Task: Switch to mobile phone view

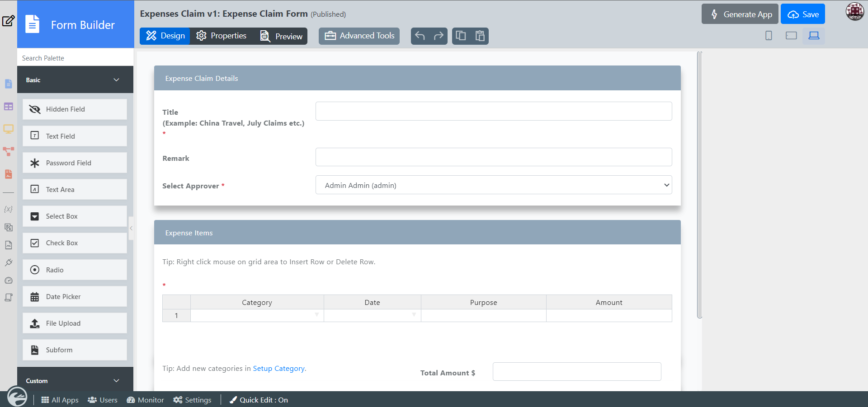Action: (769, 36)
